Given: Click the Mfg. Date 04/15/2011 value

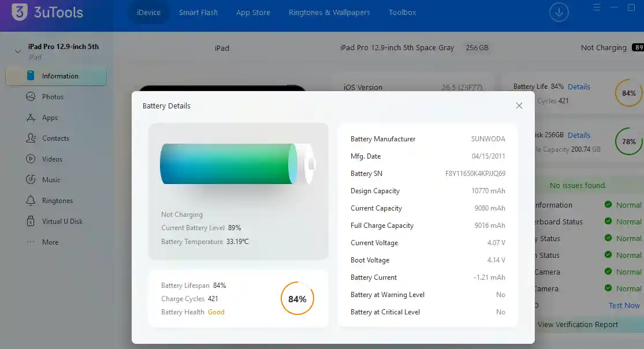Looking at the screenshot, I should [488, 156].
